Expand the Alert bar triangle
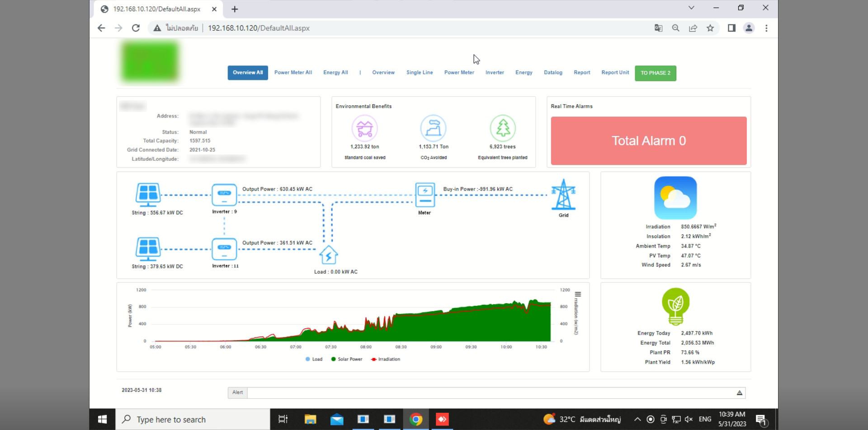The height and width of the screenshot is (430, 868). click(740, 393)
